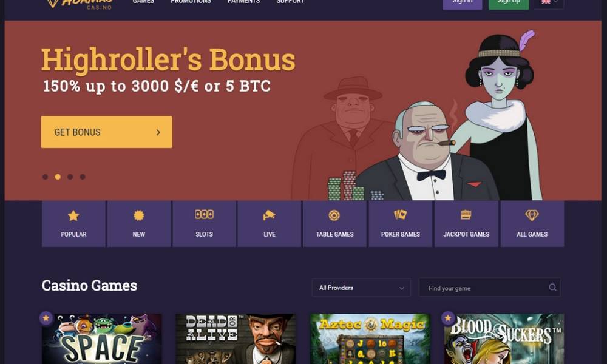Screen dimensions: 607x364
Task: Select the New games category icon
Action: pos(139,224)
